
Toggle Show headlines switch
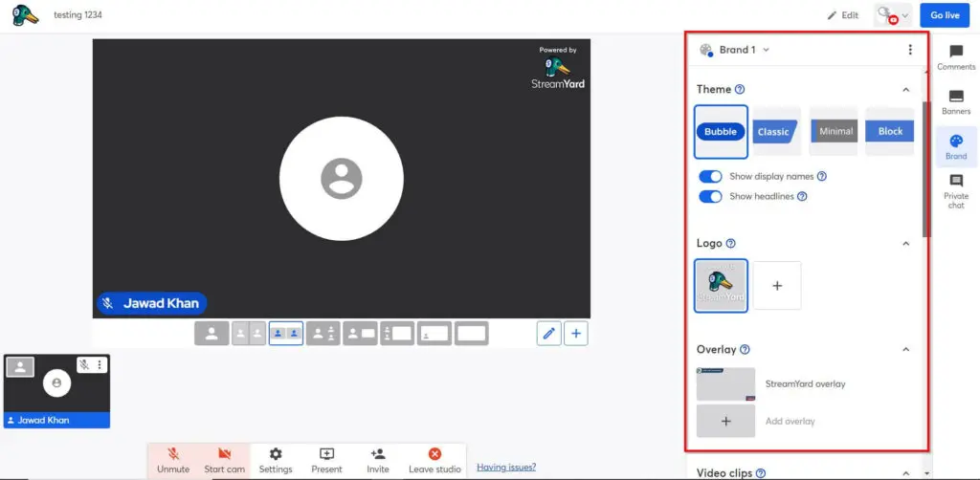click(710, 197)
